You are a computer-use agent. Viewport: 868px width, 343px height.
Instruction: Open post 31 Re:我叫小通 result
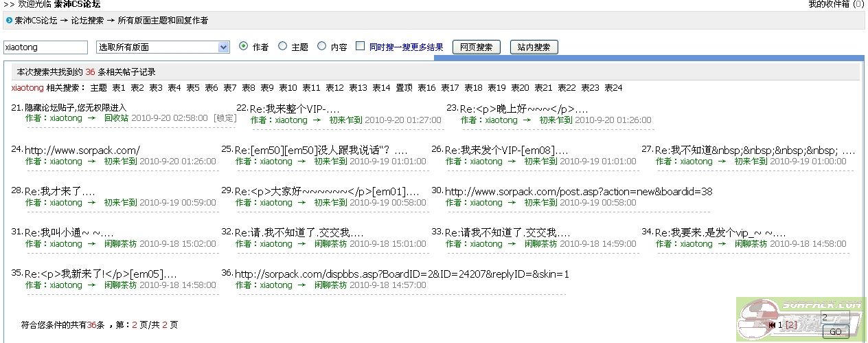tap(69, 233)
